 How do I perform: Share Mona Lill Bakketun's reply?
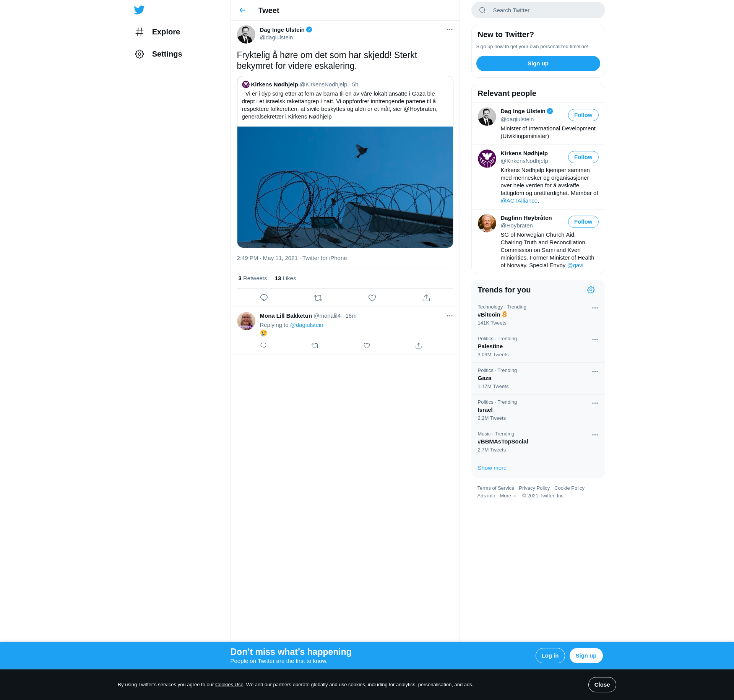tap(419, 346)
